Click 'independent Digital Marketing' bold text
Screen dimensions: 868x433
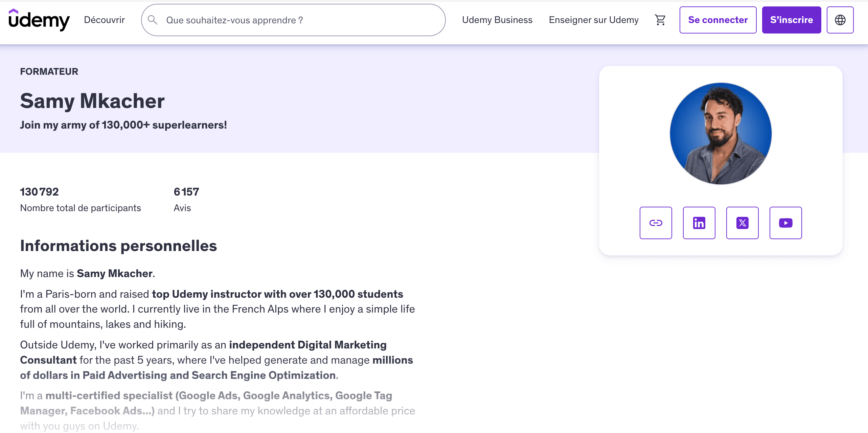pyautogui.click(x=308, y=345)
